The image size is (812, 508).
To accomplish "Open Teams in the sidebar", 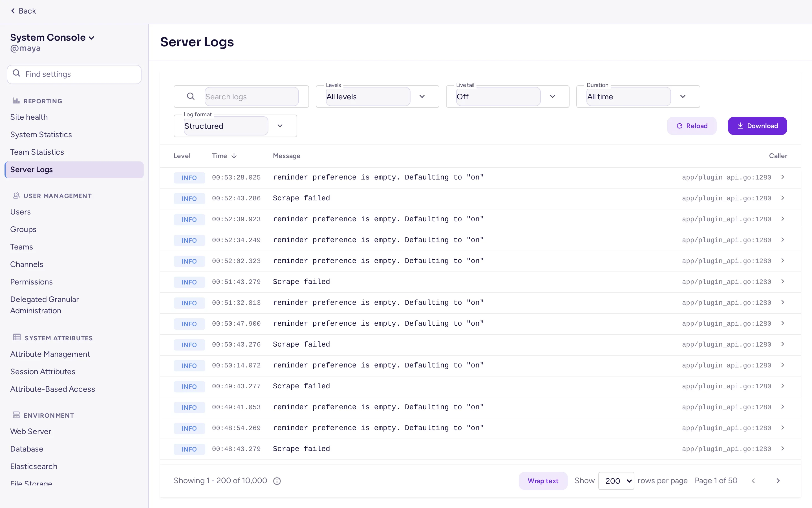I will [21, 247].
